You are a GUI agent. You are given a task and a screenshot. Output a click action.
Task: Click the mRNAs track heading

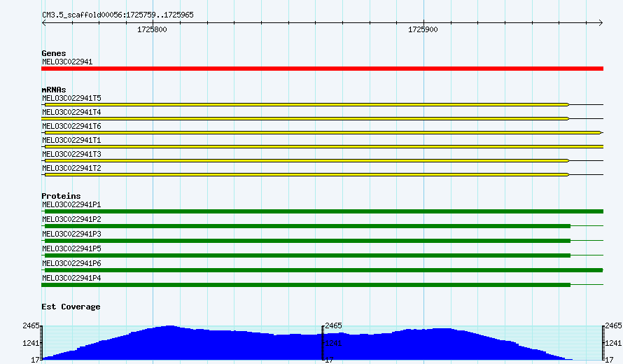coord(54,90)
